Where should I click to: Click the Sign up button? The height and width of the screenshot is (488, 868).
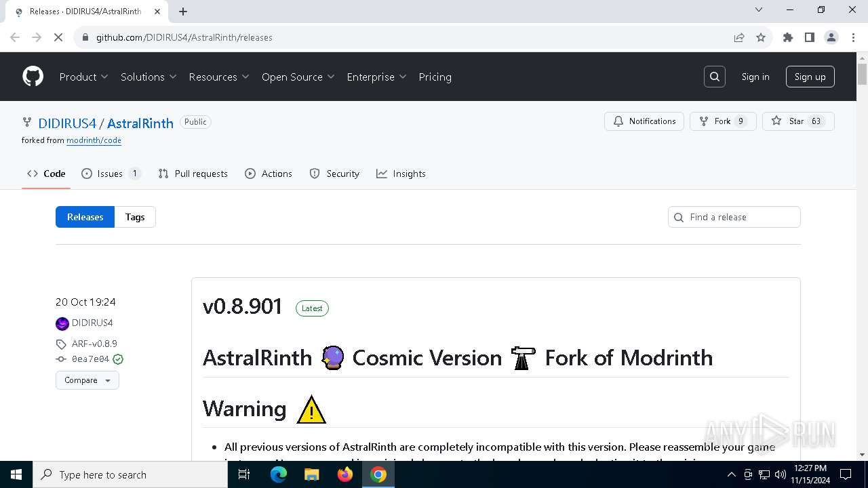coord(810,77)
